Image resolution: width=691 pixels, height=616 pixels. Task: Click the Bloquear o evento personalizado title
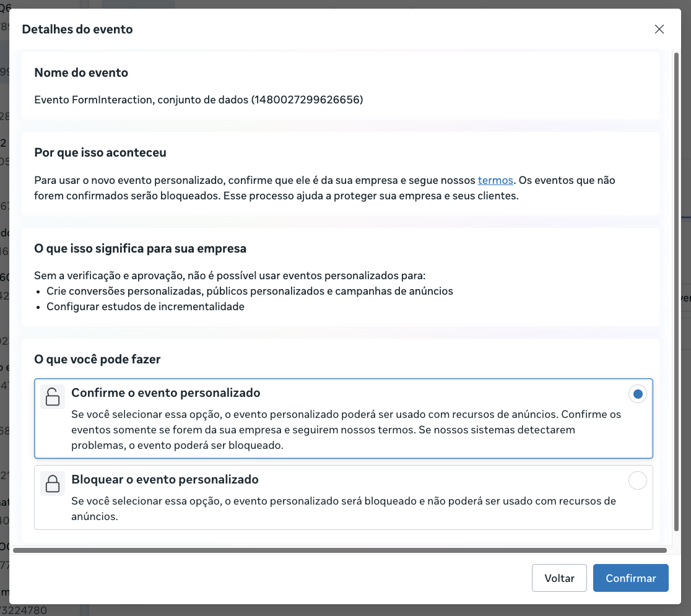click(165, 480)
